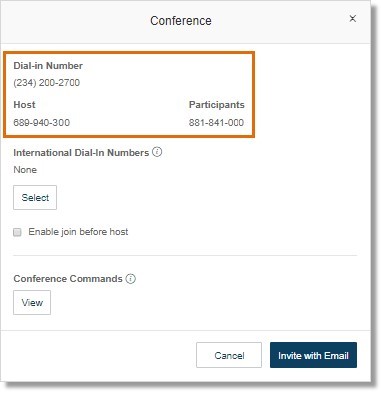The width and height of the screenshot is (382, 393).
Task: Click Invite with Email button
Action: click(313, 355)
